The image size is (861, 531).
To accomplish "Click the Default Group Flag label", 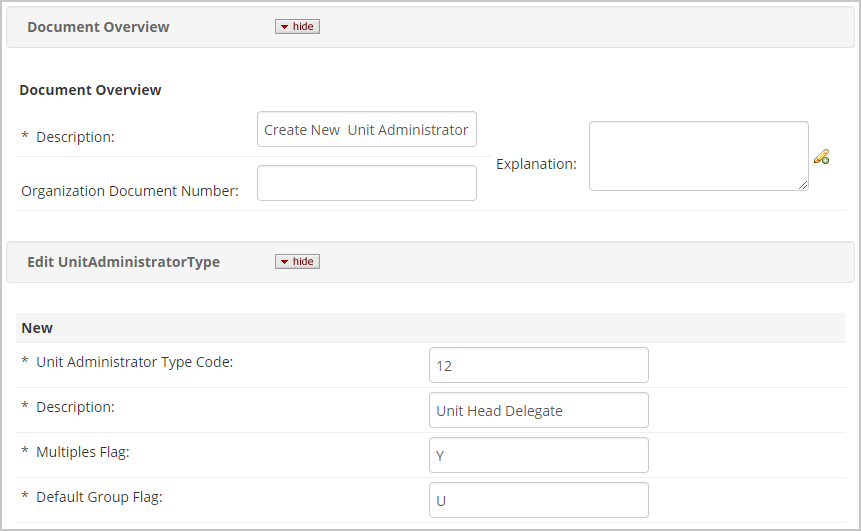I will [x=99, y=498].
